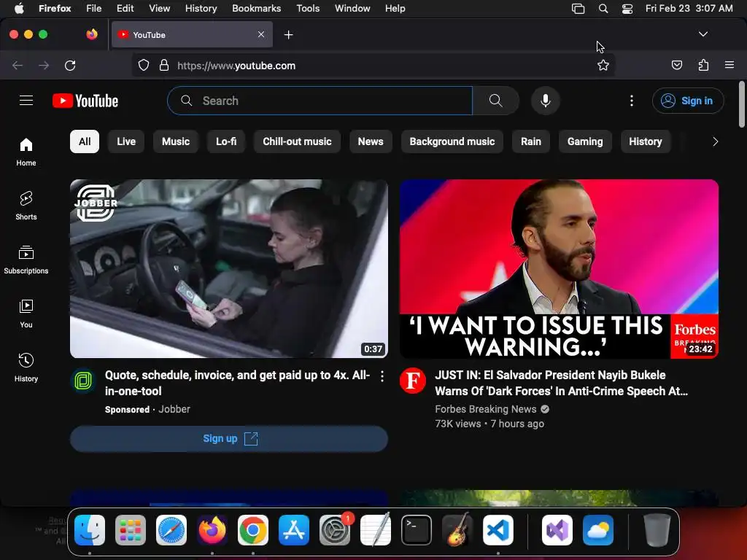Open the Nayib Bukele video title
Screen dimensions: 747x560
(561, 383)
